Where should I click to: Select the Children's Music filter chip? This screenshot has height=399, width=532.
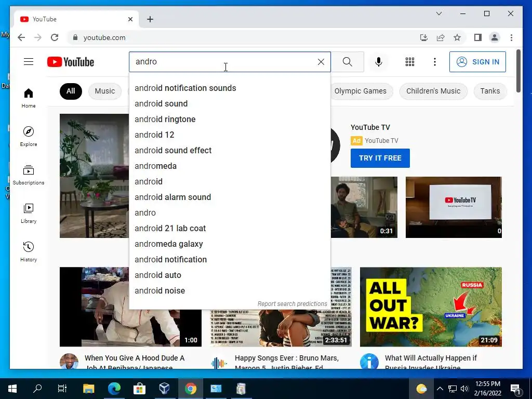pos(433,91)
